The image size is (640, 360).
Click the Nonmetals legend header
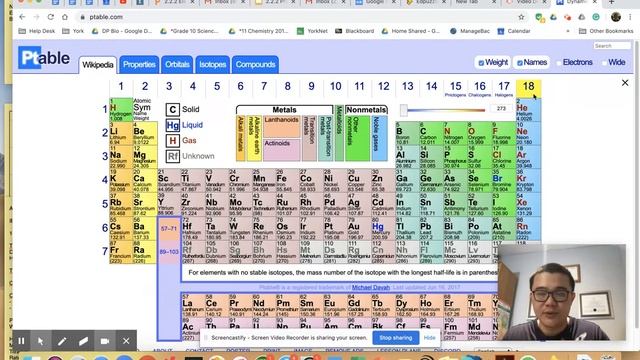[366, 110]
